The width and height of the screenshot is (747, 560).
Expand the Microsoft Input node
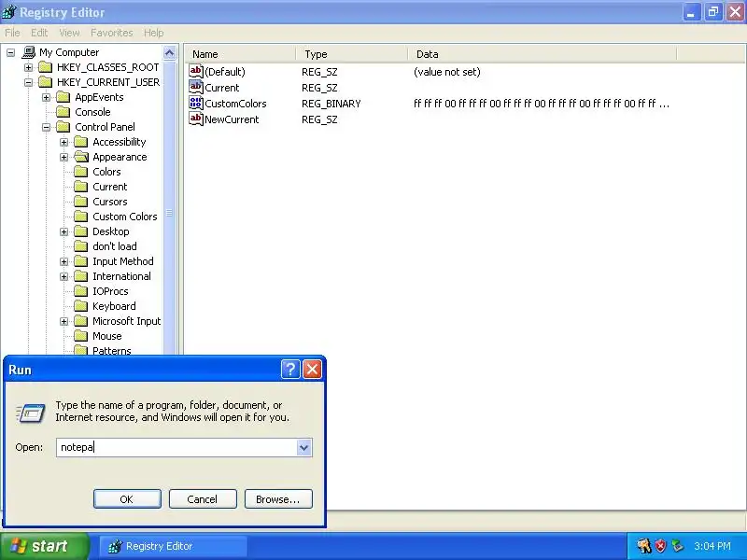point(63,321)
